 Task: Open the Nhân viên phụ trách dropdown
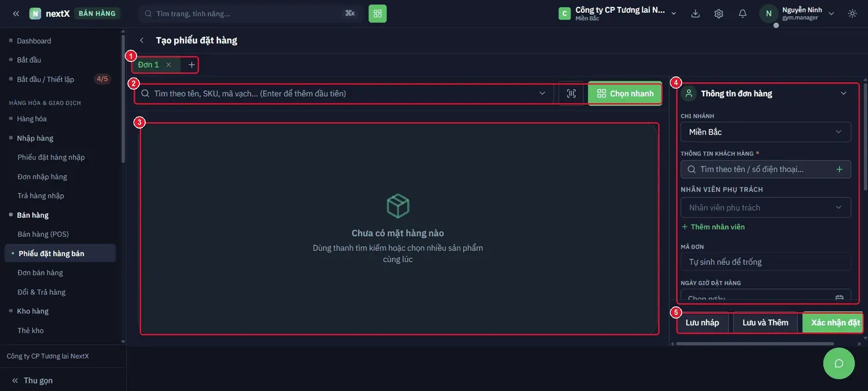766,207
